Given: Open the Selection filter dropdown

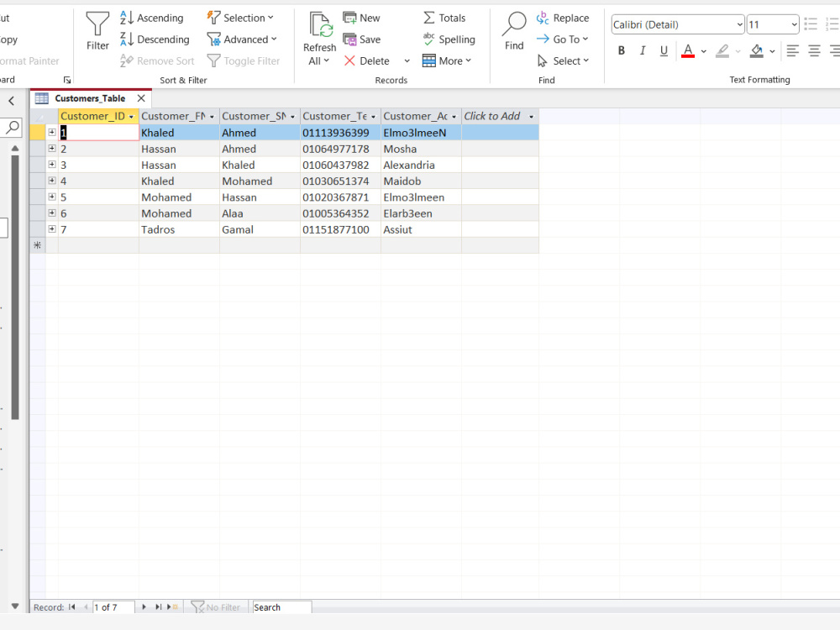Looking at the screenshot, I should [240, 18].
